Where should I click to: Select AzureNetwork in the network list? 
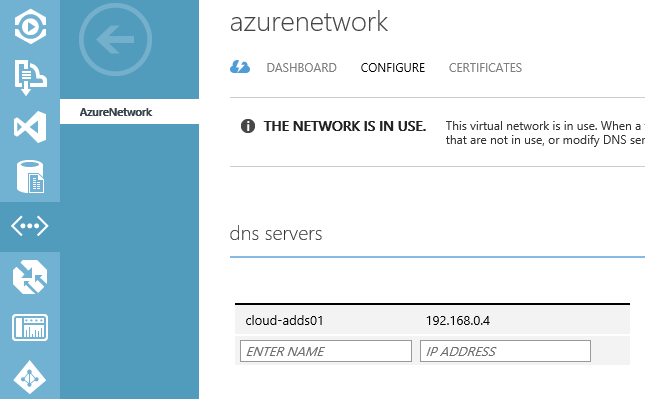(x=130, y=111)
